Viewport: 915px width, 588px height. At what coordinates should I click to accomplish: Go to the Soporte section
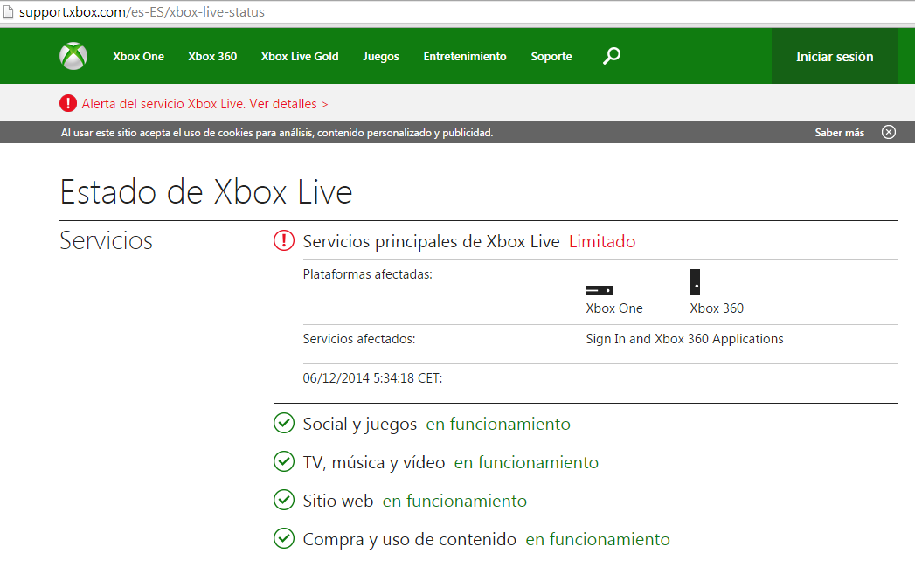tap(551, 55)
